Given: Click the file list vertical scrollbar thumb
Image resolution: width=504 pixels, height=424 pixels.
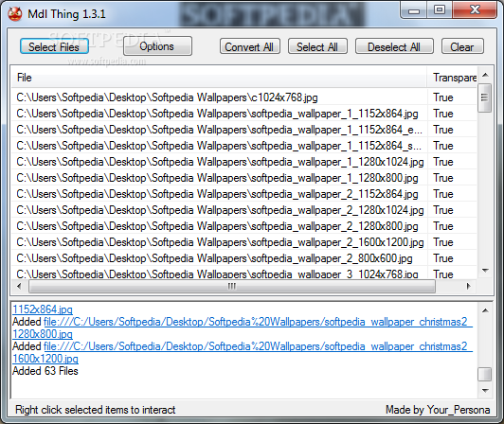Looking at the screenshot, I should tap(485, 97).
